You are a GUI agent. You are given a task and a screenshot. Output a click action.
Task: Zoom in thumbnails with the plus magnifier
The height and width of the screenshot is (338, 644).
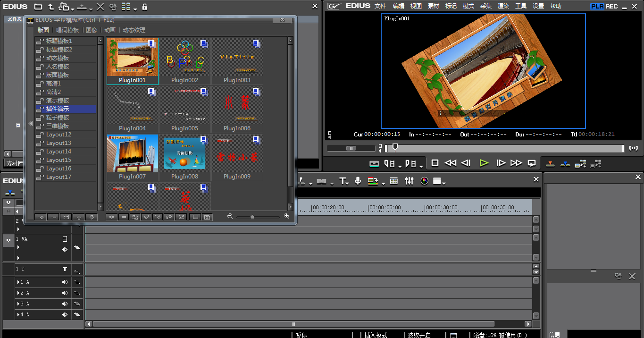pyautogui.click(x=287, y=216)
